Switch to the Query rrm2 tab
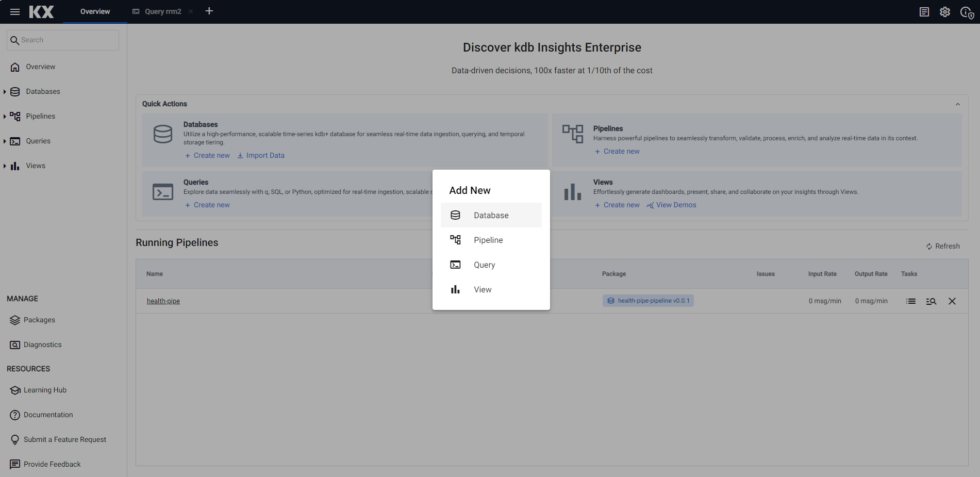This screenshot has height=477, width=980. point(163,11)
